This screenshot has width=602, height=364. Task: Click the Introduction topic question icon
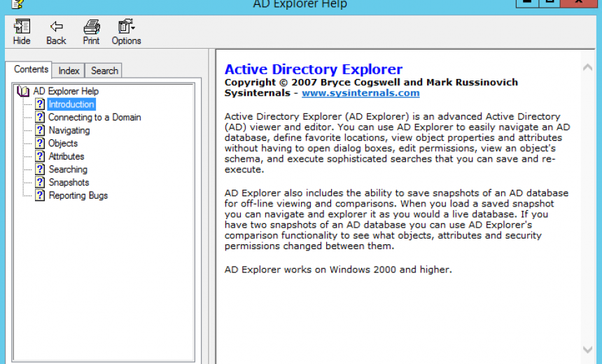click(x=40, y=104)
